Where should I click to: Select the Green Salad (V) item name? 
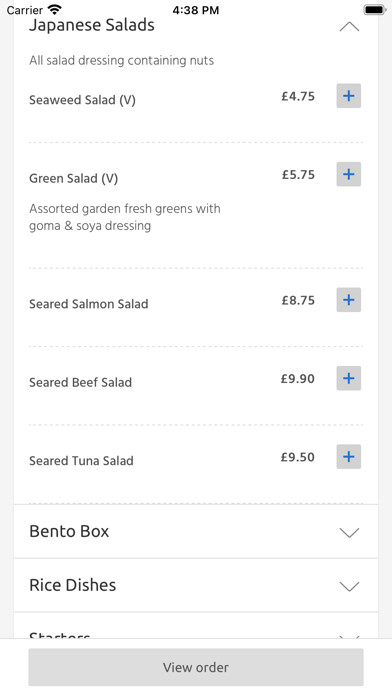[74, 178]
